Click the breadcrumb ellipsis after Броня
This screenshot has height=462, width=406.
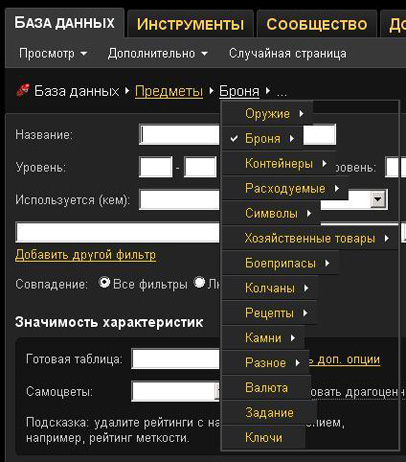point(282,92)
